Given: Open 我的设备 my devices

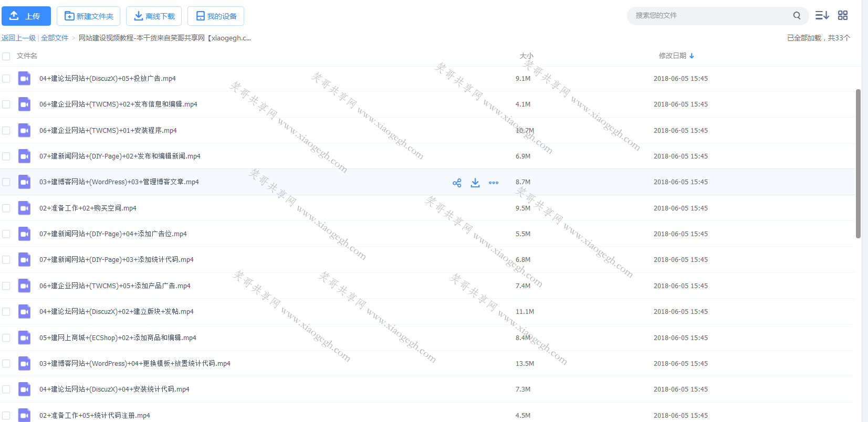Looking at the screenshot, I should click(x=216, y=16).
